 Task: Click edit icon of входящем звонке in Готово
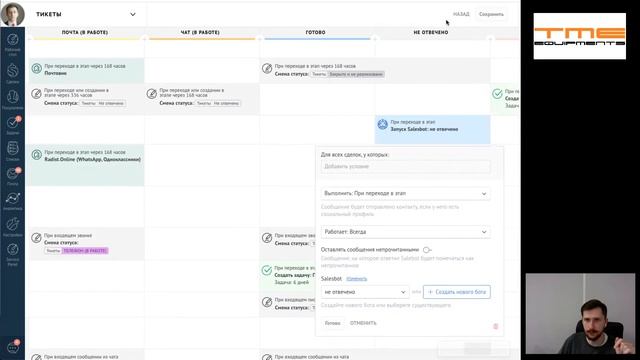click(x=267, y=238)
